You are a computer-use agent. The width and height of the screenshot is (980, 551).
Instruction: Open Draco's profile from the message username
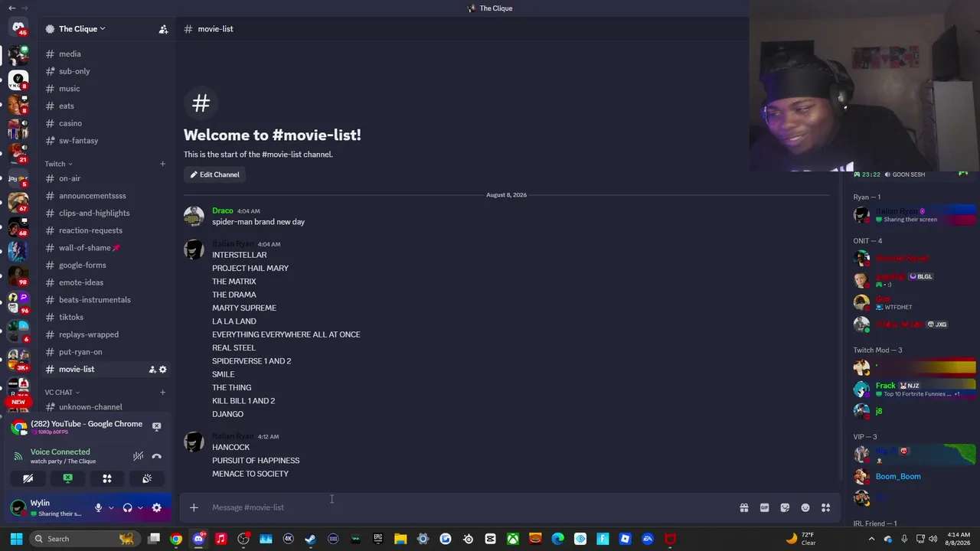coord(223,210)
